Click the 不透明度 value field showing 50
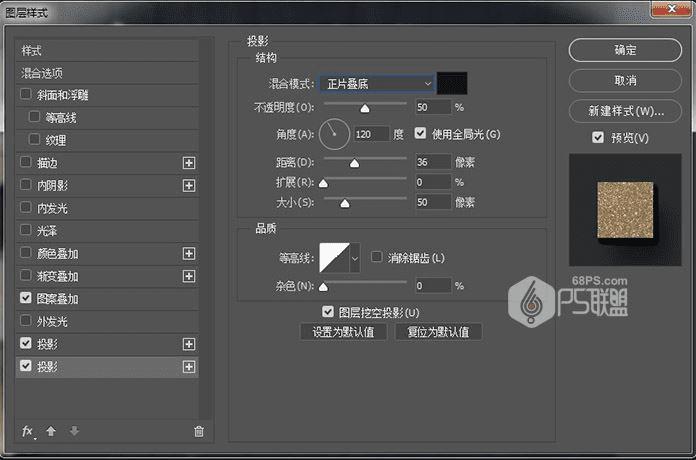This screenshot has width=696, height=460. 433,107
